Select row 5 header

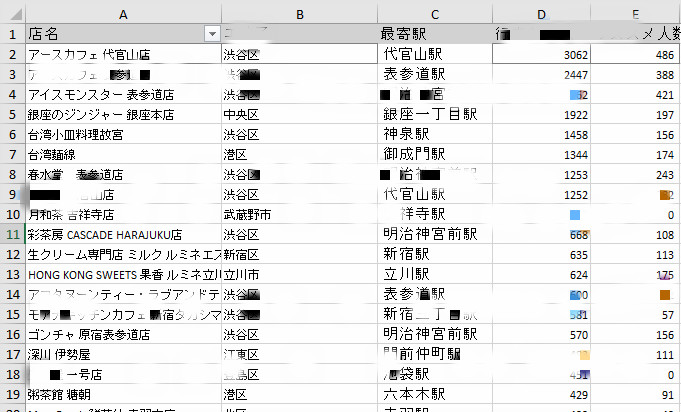(13, 115)
